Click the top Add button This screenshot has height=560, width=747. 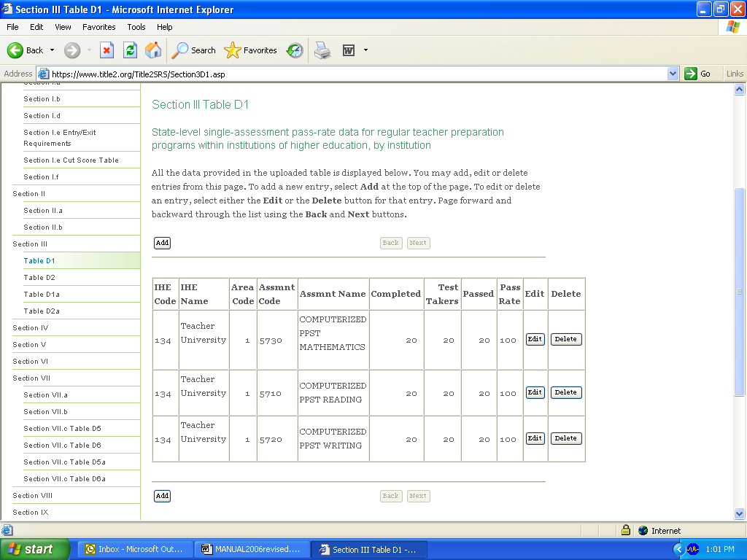162,243
